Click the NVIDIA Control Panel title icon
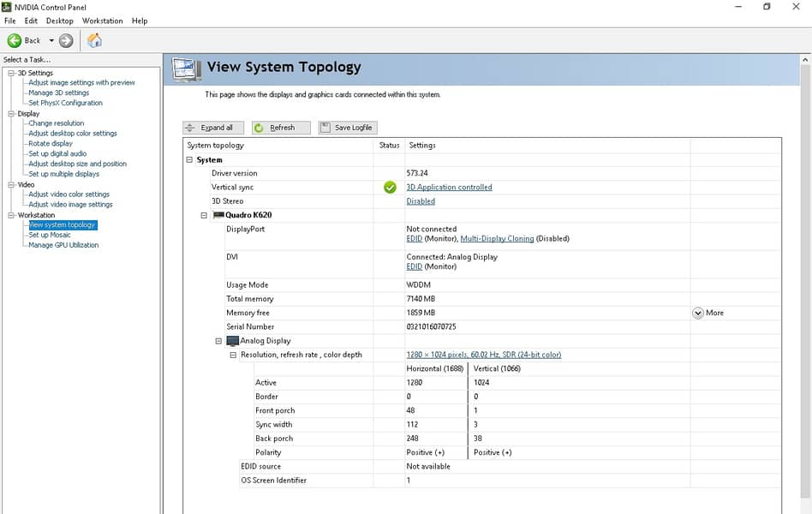Screen dimensions: 812x514 tap(6, 7)
